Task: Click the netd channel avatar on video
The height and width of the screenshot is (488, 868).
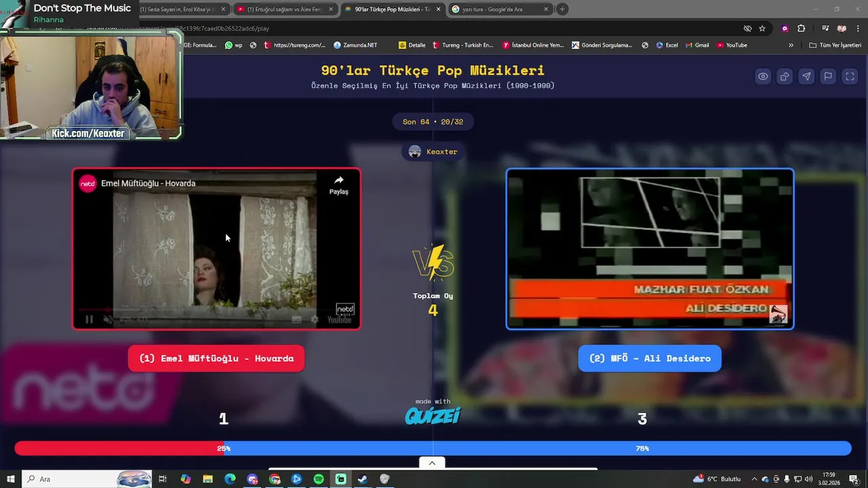Action: pyautogui.click(x=88, y=183)
